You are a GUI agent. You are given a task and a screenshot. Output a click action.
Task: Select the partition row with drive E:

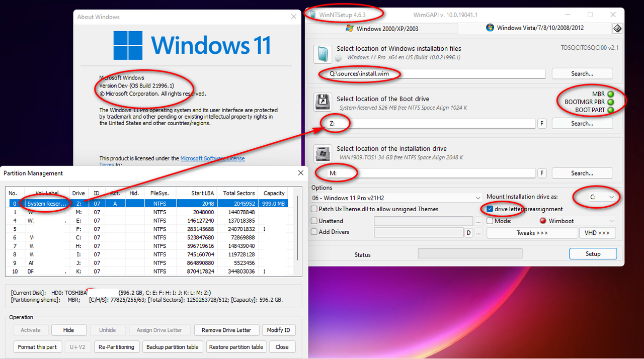click(x=147, y=221)
